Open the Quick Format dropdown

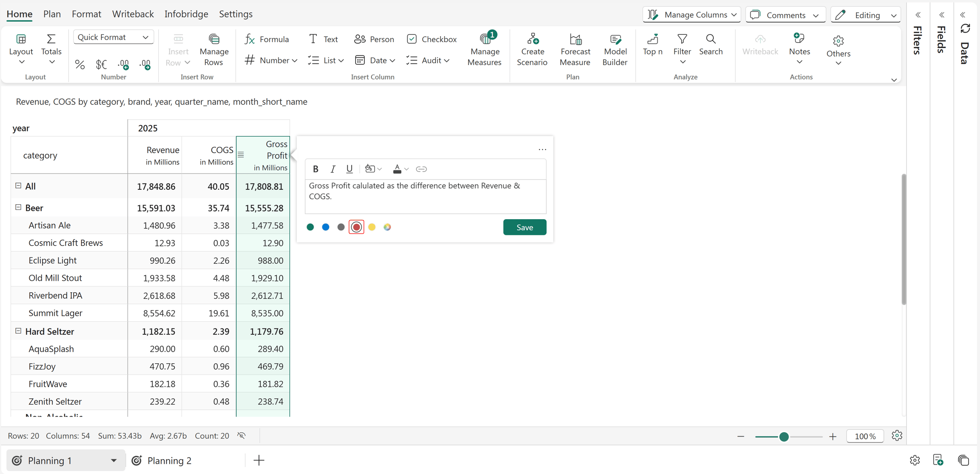point(113,37)
